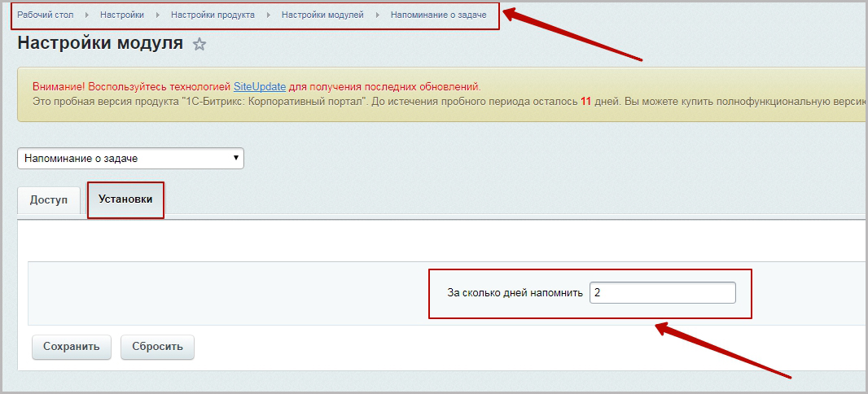Click the За сколько дней напомнить label
This screenshot has width=868, height=394.
(515, 293)
